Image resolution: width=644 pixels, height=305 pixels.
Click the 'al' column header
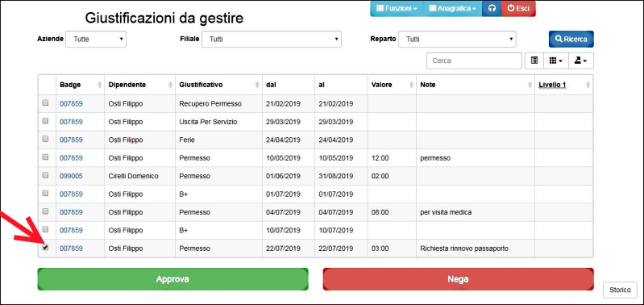click(341, 85)
